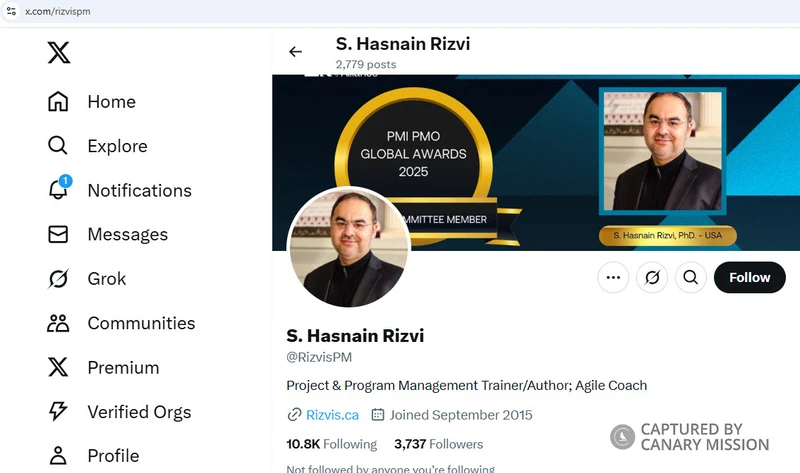Select the Grok menu label

(107, 279)
